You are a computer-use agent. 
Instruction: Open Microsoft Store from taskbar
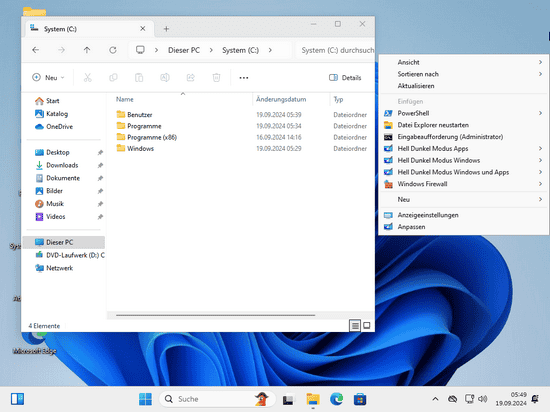click(x=360, y=399)
